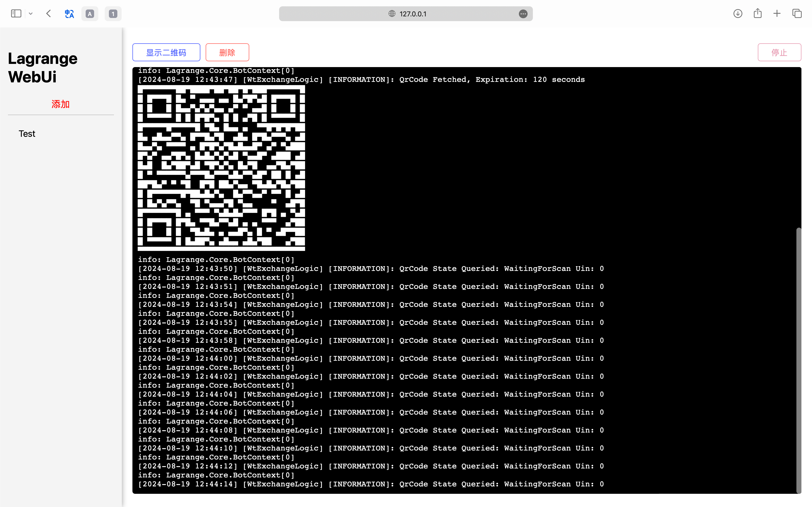Open the address bar more-options ellipsis

tap(523, 14)
